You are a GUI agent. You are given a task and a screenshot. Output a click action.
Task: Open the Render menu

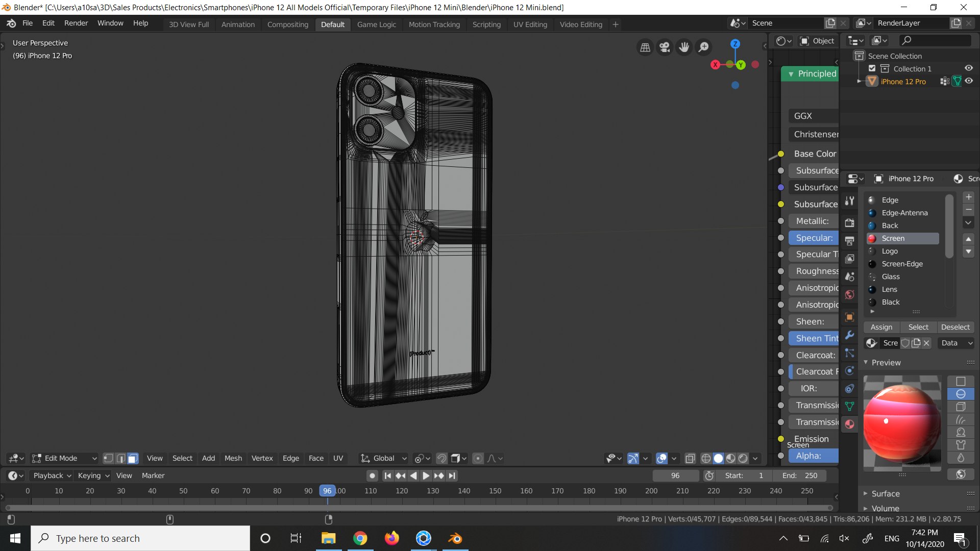pyautogui.click(x=76, y=23)
